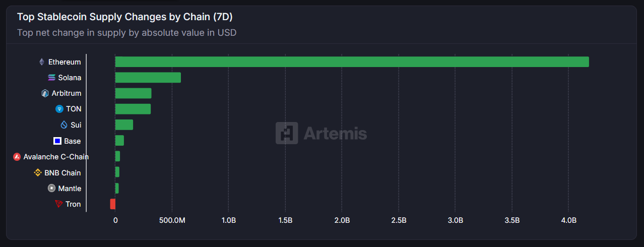This screenshot has width=644, height=247.
Task: Click the Arbitrum chain logo icon
Action: tap(45, 93)
